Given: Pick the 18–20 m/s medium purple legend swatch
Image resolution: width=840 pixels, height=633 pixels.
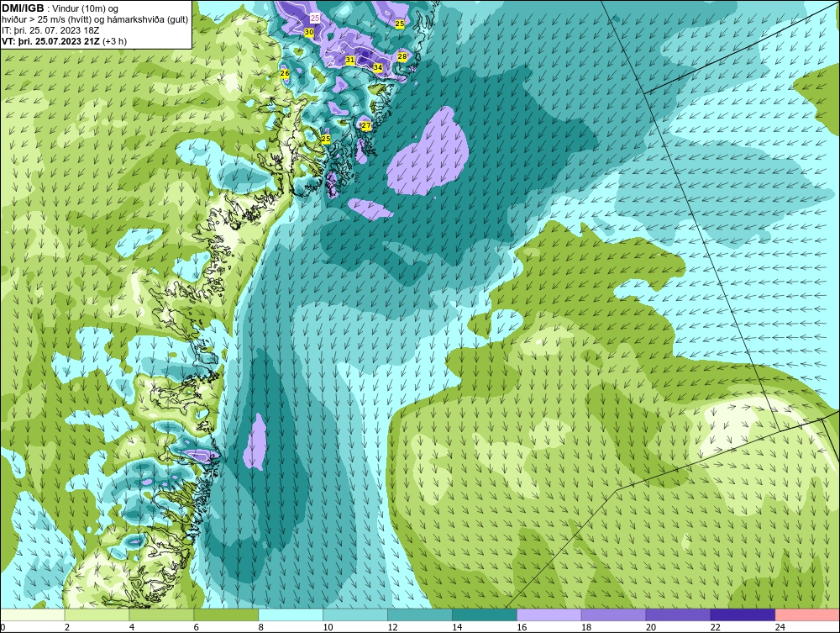Looking at the screenshot, I should point(613,615).
